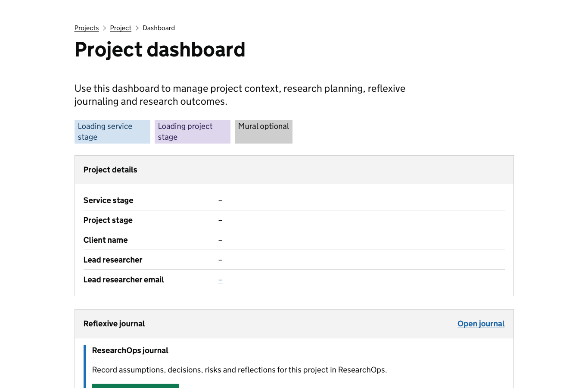The height and width of the screenshot is (388, 588).
Task: Click the dashboard introduction paragraph
Action: pos(240,95)
